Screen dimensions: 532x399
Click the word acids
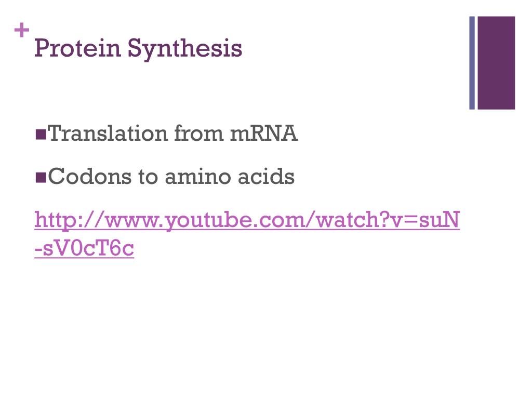pos(267,177)
